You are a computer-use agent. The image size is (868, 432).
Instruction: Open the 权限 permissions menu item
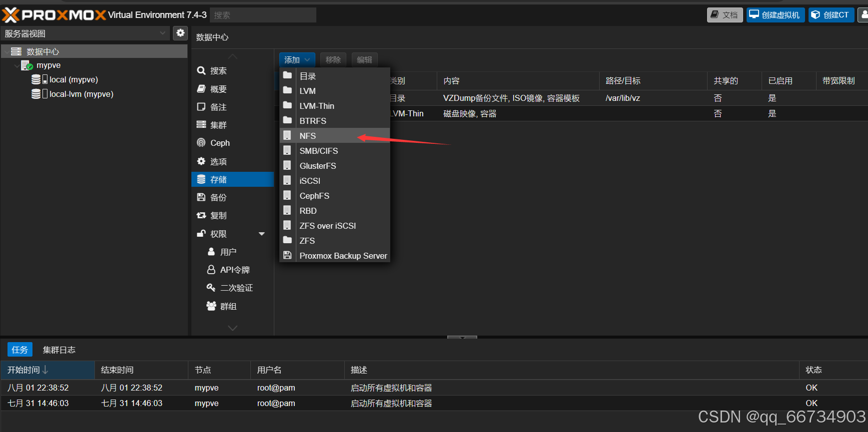pos(232,234)
